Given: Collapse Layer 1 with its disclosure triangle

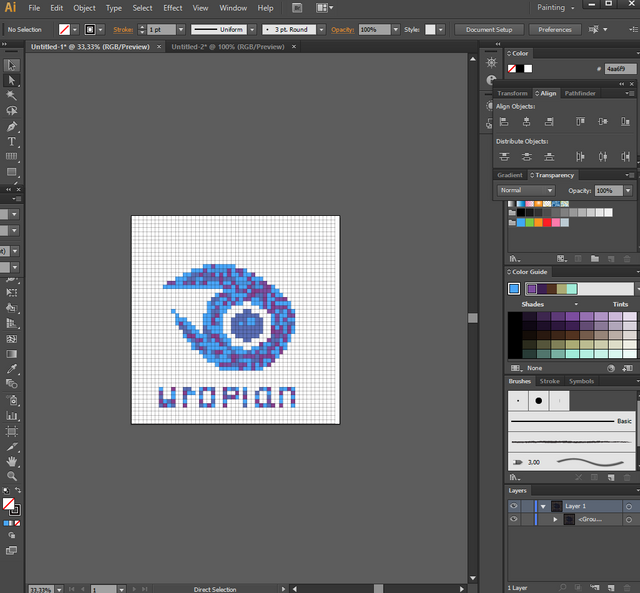Looking at the screenshot, I should tap(543, 506).
